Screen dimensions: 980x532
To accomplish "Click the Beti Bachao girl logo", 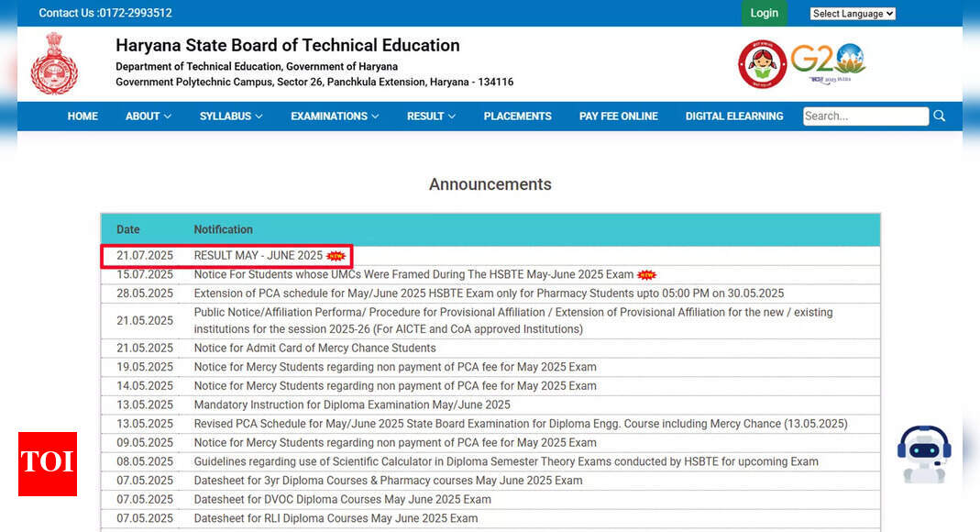I will tap(762, 64).
